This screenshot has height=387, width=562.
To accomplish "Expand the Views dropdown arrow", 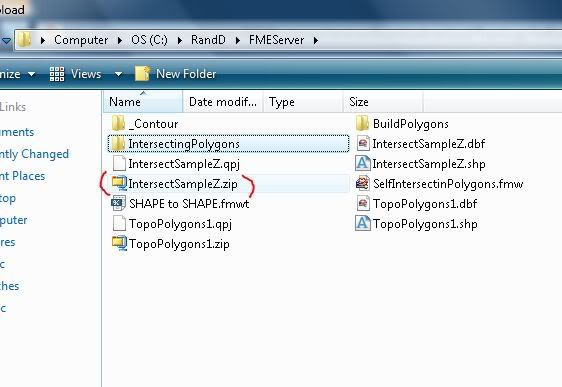I will [x=118, y=75].
